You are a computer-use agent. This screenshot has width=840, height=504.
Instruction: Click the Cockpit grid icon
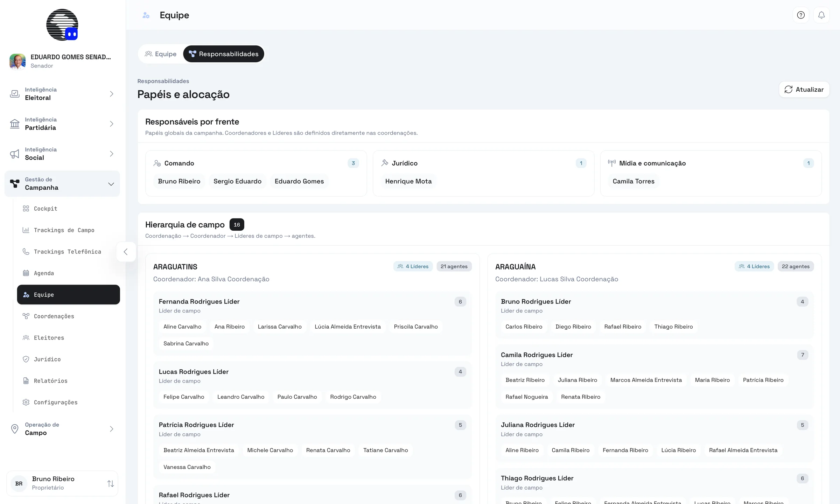coord(26,209)
